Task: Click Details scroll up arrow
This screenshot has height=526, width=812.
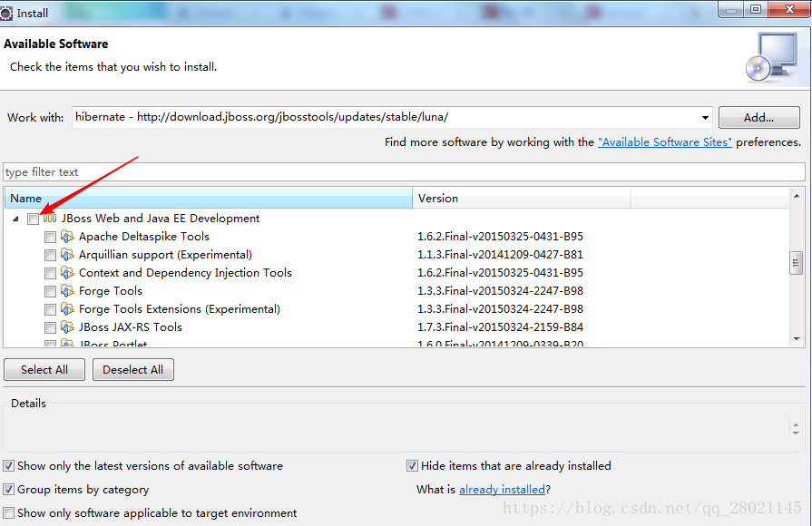Action: coord(796,424)
